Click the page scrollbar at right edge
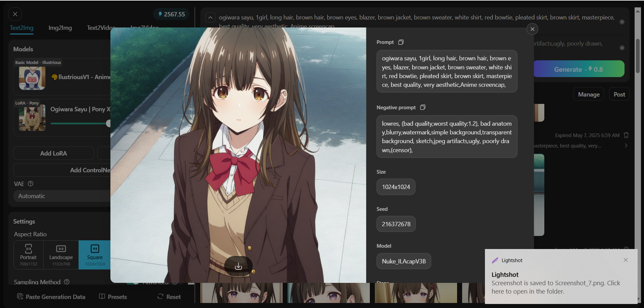Screen dimensions: 644x308 [638, 56]
